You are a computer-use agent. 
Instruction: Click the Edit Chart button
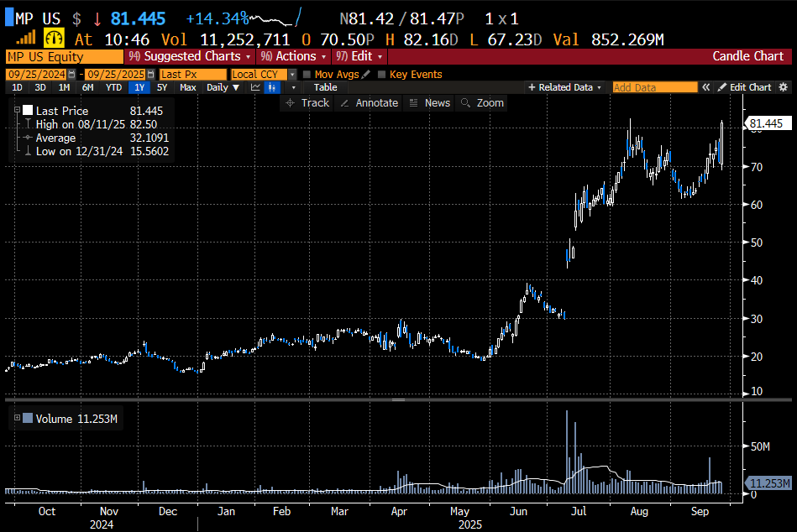tap(745, 87)
